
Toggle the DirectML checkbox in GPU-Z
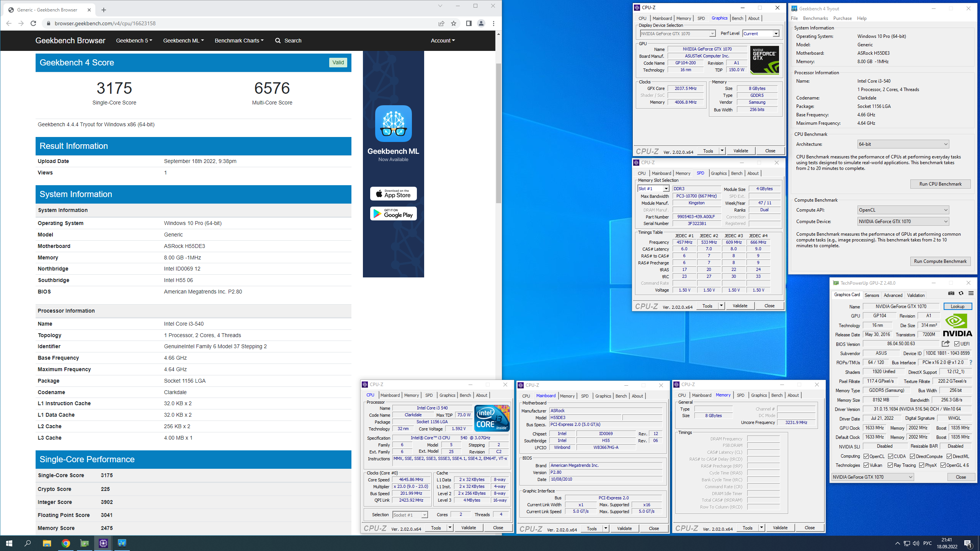[949, 456]
